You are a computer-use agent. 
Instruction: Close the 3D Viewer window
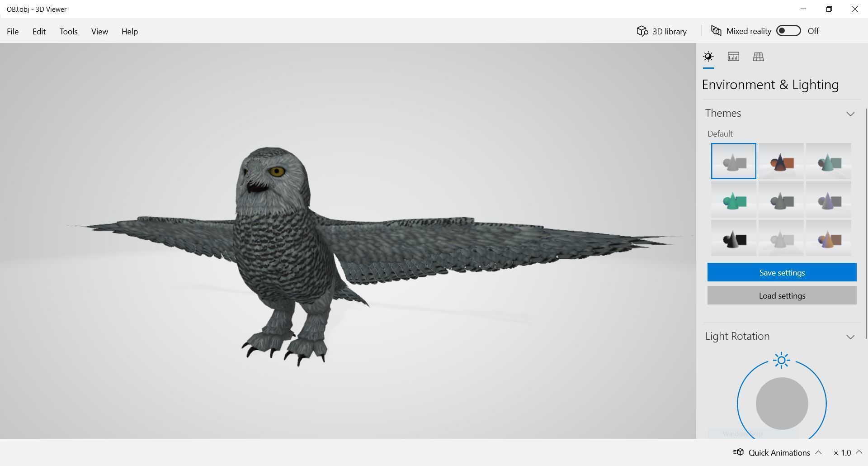[854, 9]
